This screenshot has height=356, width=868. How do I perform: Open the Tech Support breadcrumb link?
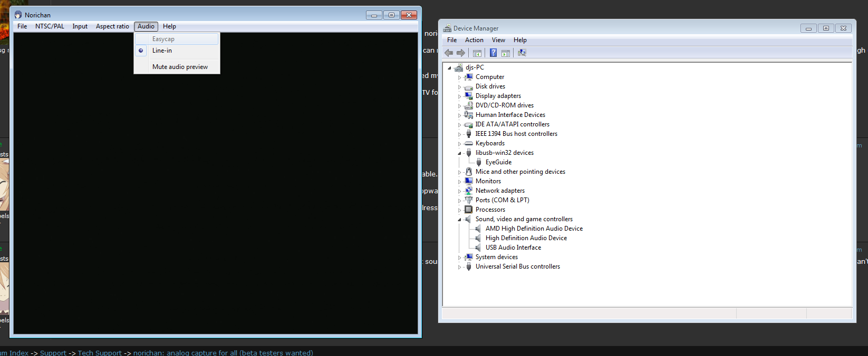click(100, 353)
